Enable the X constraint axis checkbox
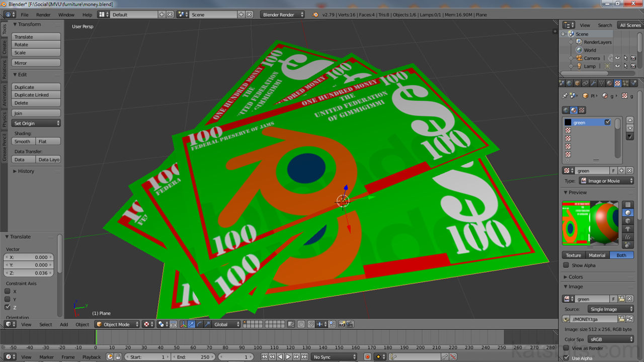The height and width of the screenshot is (362, 644). pyautogui.click(x=8, y=291)
